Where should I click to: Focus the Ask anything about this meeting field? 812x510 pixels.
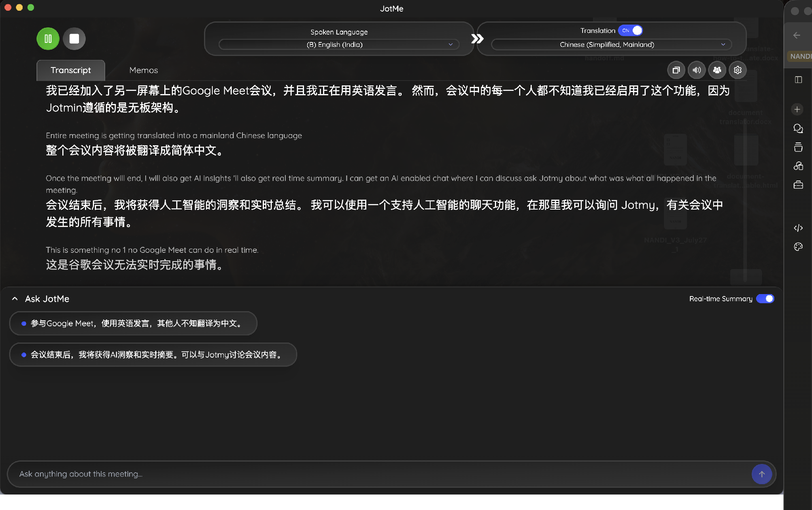tap(381, 474)
